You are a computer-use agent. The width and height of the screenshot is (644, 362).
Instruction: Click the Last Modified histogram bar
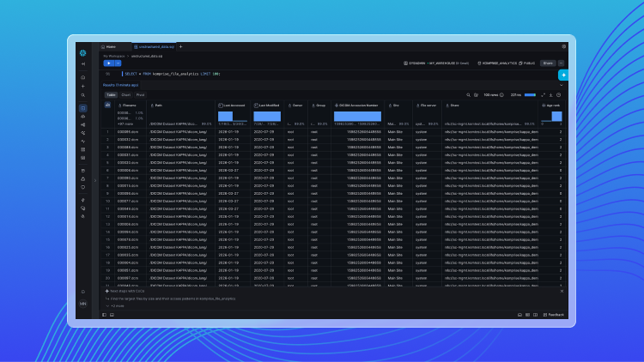[267, 116]
